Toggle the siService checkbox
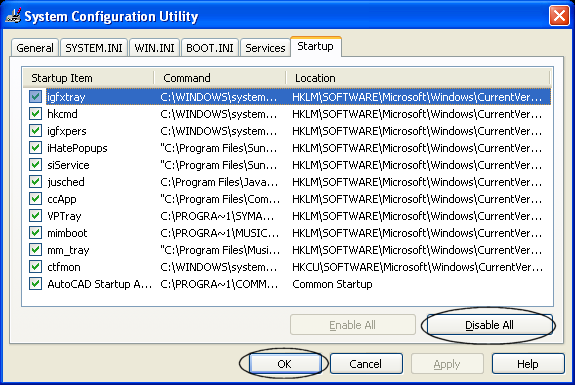 click(x=36, y=165)
